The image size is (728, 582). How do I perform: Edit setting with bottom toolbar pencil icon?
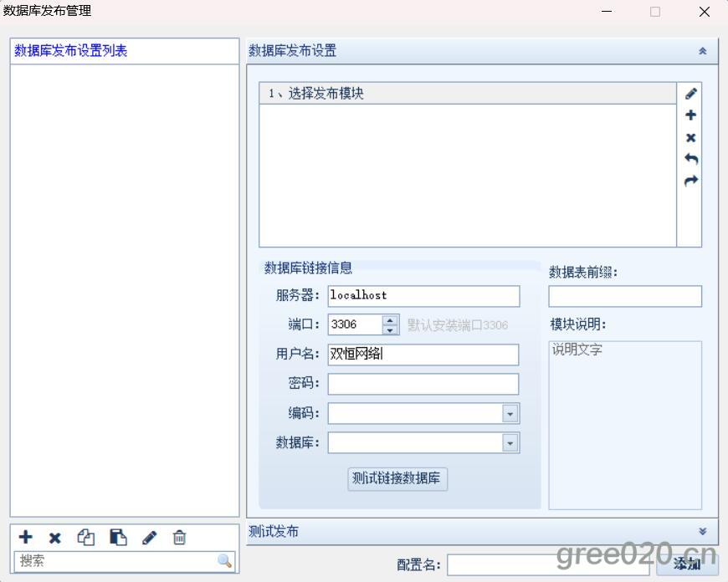149,538
